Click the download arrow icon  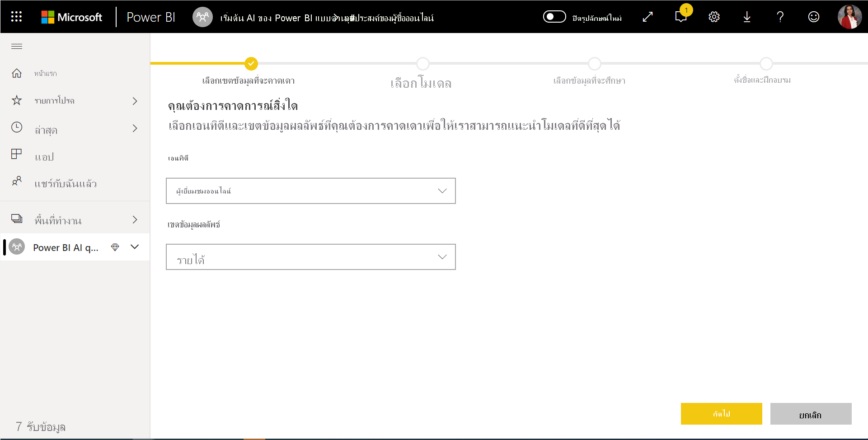(x=747, y=17)
